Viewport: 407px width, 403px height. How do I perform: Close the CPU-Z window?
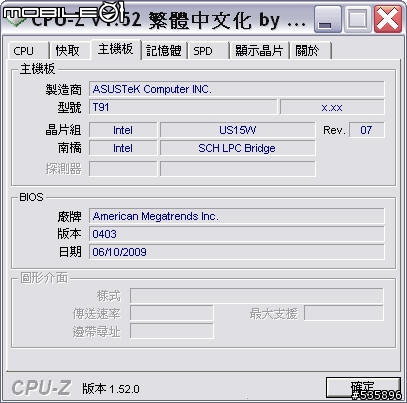[x=388, y=19]
